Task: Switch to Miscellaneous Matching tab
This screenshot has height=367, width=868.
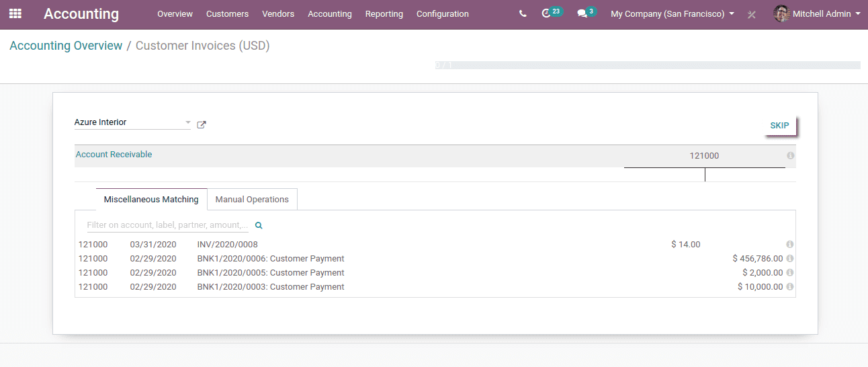Action: [151, 200]
